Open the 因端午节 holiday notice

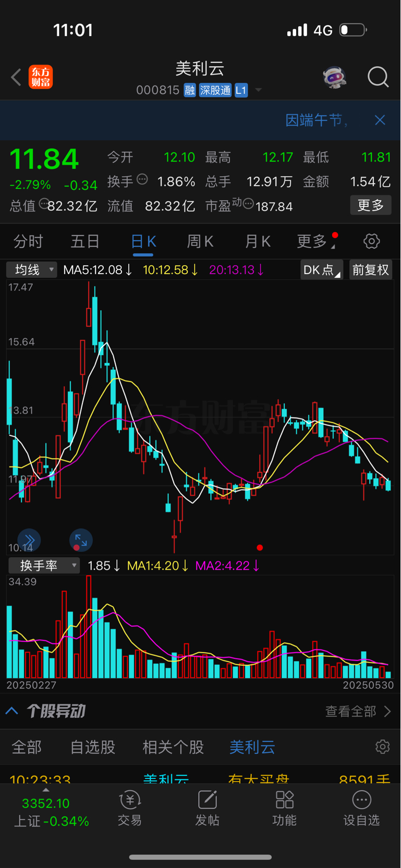coord(317,120)
